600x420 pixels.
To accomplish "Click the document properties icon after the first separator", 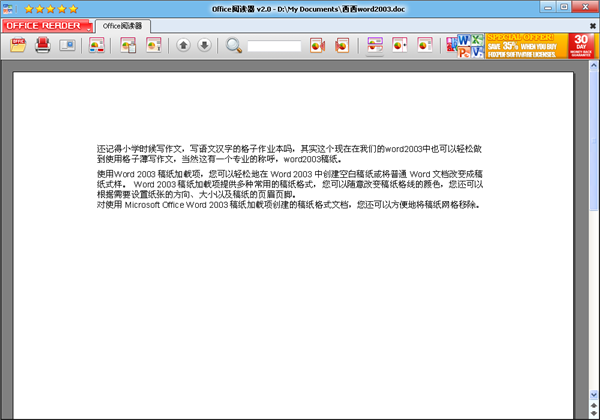I will [96, 45].
